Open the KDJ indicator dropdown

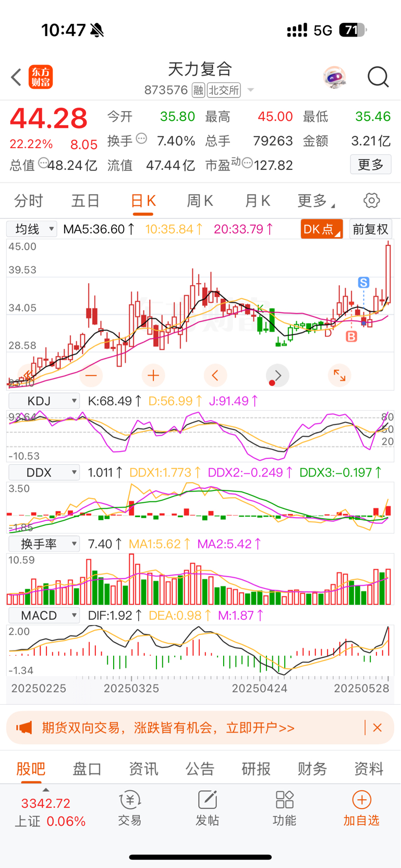pyautogui.click(x=44, y=401)
